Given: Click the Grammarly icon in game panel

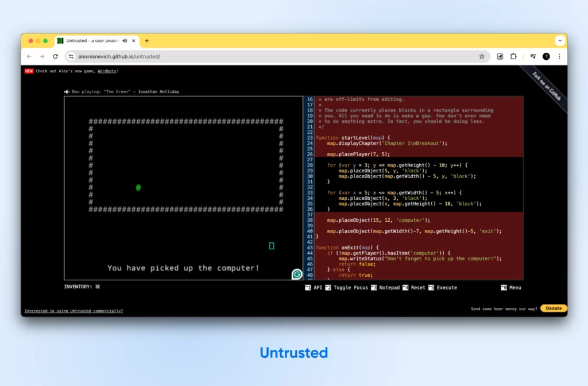Looking at the screenshot, I should coord(297,274).
